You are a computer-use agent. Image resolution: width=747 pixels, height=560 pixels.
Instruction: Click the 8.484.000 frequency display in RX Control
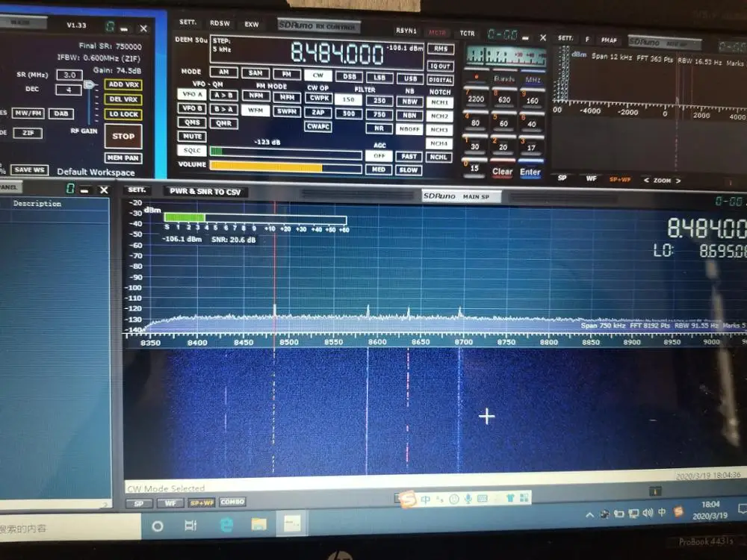(337, 53)
